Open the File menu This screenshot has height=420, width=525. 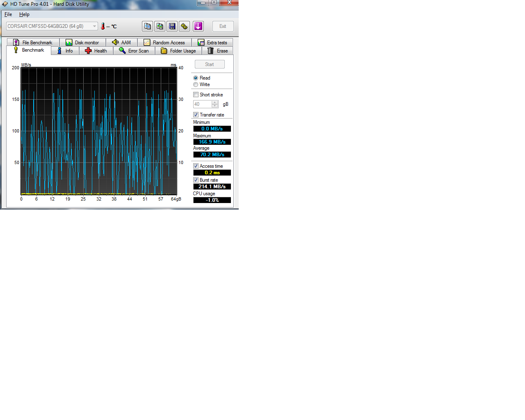8,14
